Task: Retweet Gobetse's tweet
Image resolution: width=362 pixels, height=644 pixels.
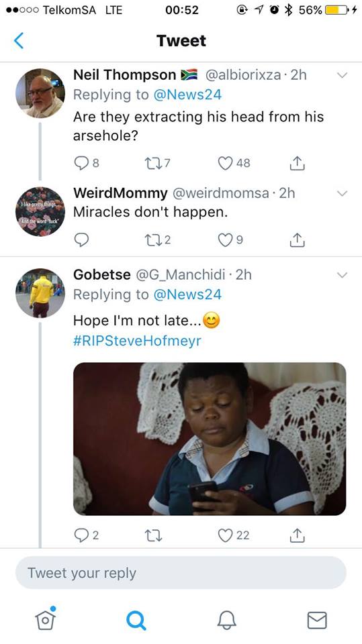Action: click(x=153, y=535)
